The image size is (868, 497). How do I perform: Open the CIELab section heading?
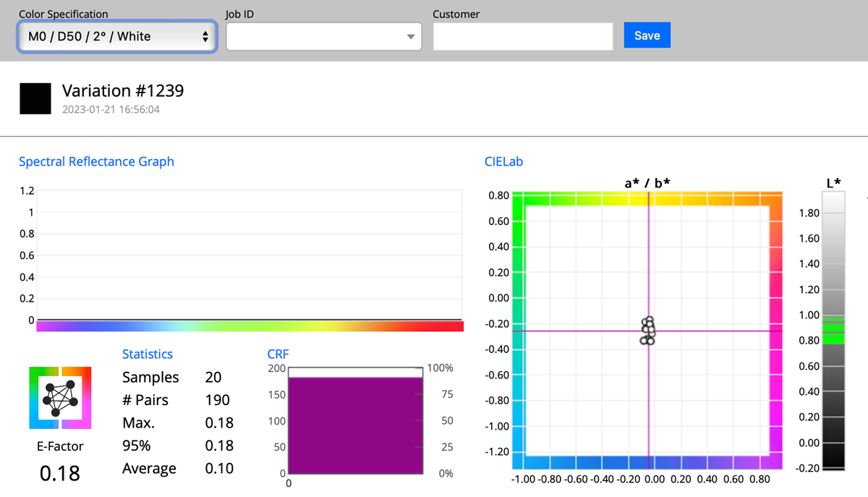(503, 161)
